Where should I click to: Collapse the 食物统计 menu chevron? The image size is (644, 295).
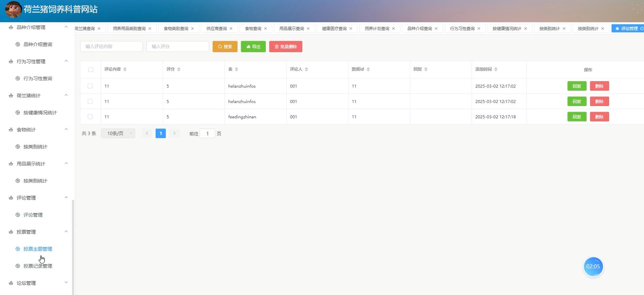click(x=66, y=129)
